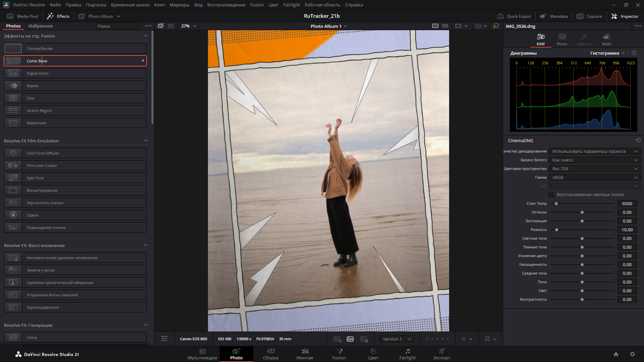Viewport: 644px width, 362px height.
Task: Toggle the Metadata panel
Action: click(554, 16)
